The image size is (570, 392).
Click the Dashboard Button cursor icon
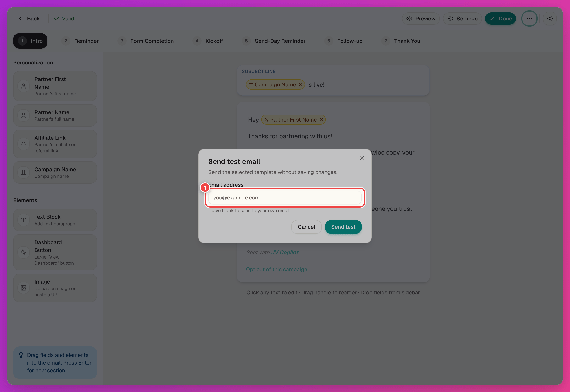tap(24, 252)
